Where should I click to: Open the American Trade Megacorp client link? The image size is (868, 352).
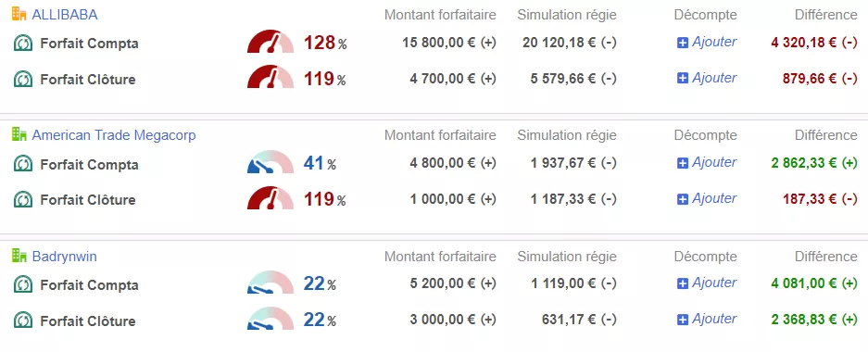click(114, 135)
